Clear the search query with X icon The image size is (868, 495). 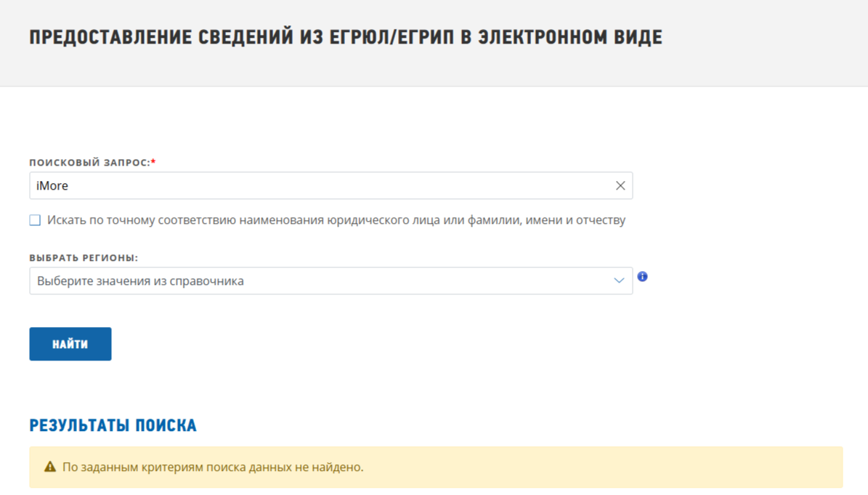point(620,185)
